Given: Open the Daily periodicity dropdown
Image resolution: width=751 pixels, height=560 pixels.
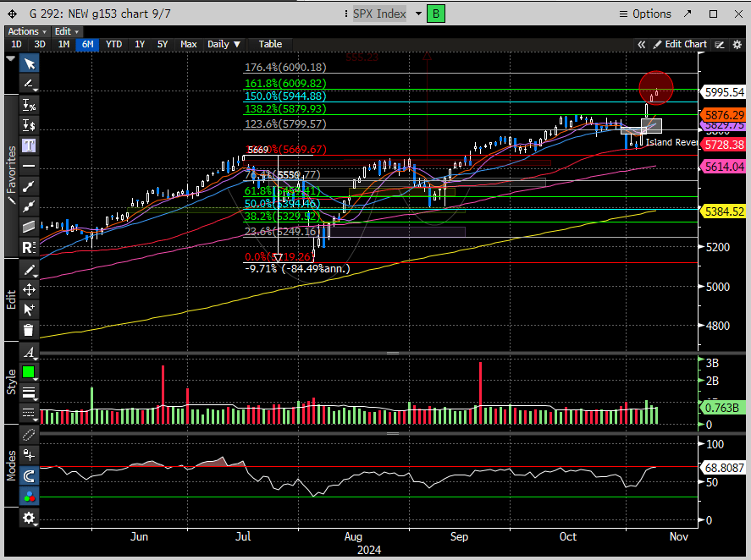Looking at the screenshot, I should 224,45.
